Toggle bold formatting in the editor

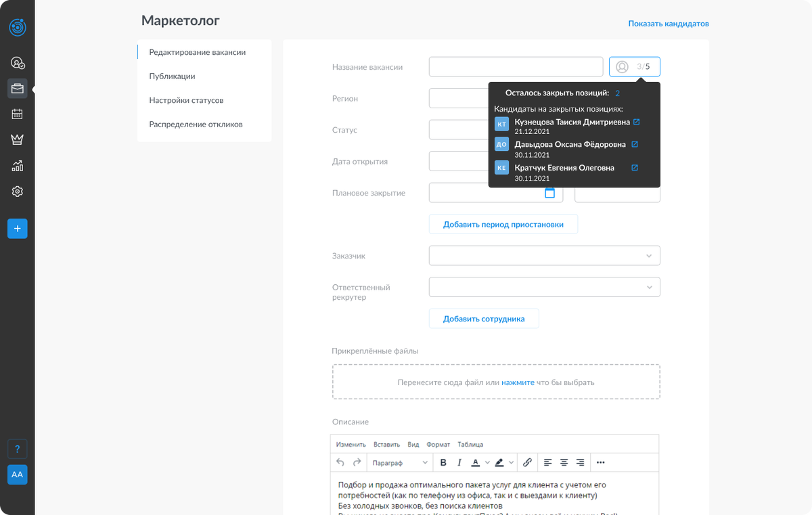point(443,463)
